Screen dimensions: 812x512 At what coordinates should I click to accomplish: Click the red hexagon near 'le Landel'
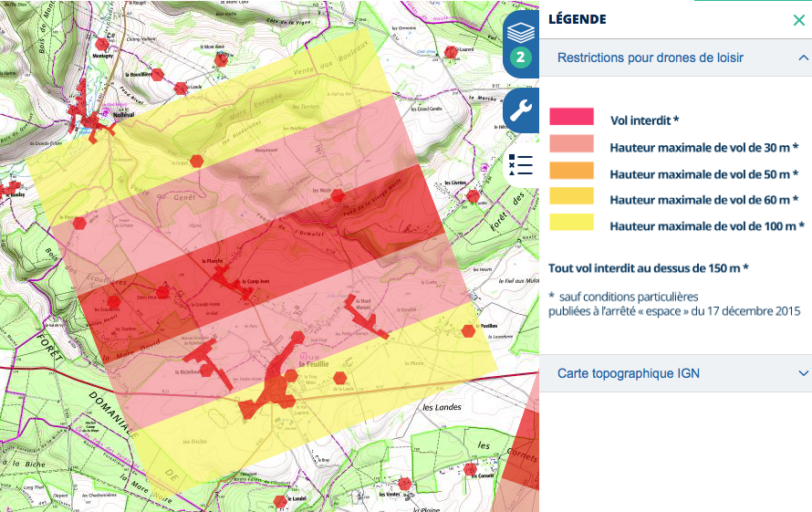[280, 502]
